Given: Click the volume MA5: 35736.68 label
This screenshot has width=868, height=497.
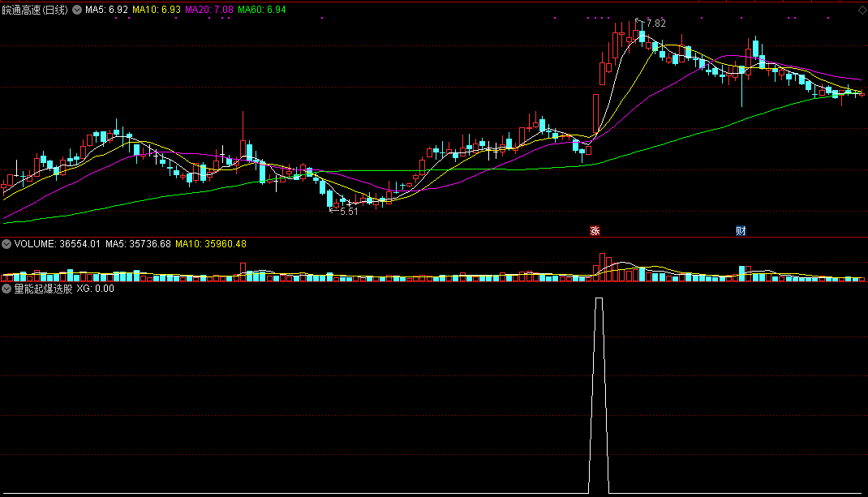Looking at the screenshot, I should point(138,244).
